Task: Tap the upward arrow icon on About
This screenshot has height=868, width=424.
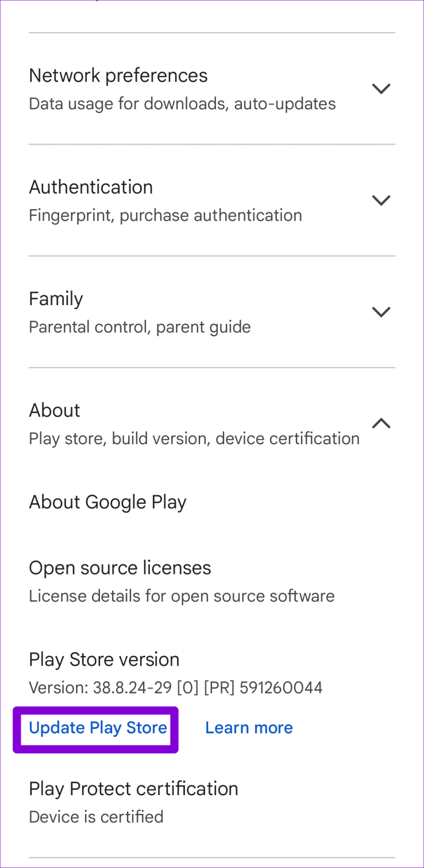Action: pos(381,423)
